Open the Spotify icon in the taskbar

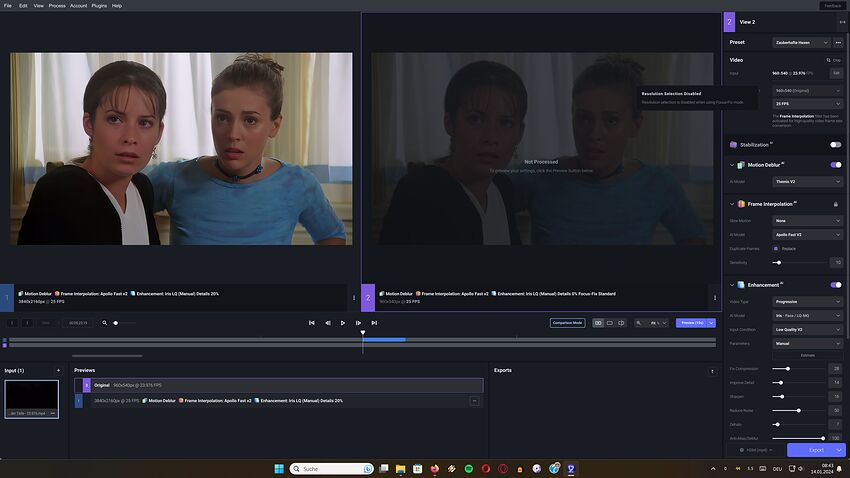coord(468,468)
